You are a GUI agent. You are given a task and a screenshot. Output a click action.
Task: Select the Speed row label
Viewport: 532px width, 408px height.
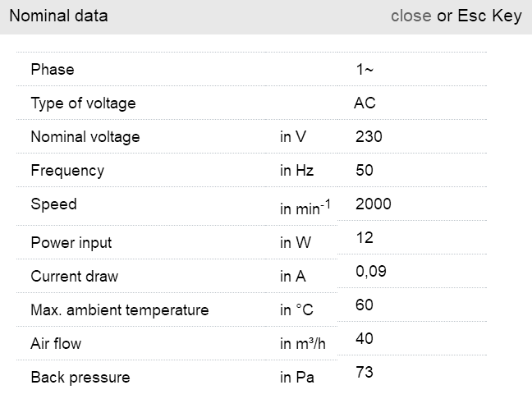(53, 204)
